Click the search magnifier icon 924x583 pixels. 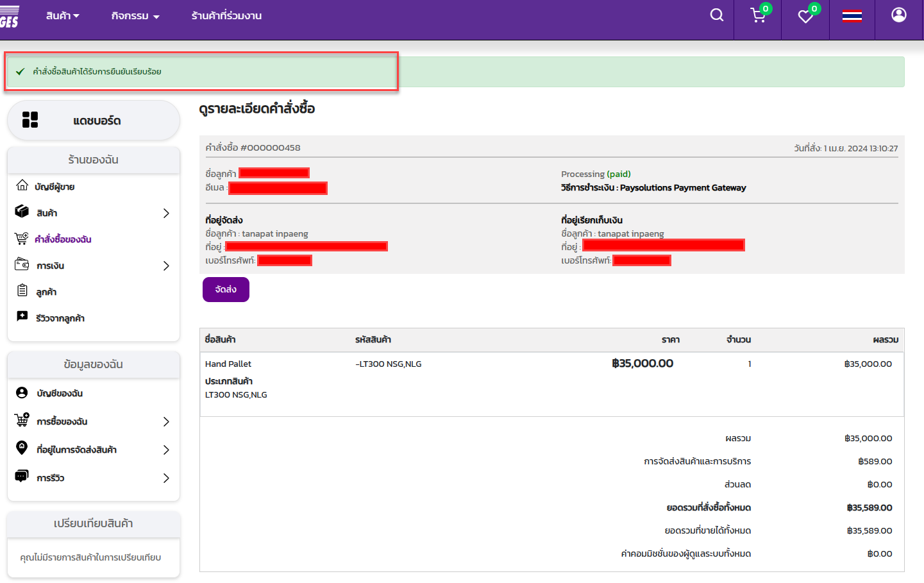716,15
